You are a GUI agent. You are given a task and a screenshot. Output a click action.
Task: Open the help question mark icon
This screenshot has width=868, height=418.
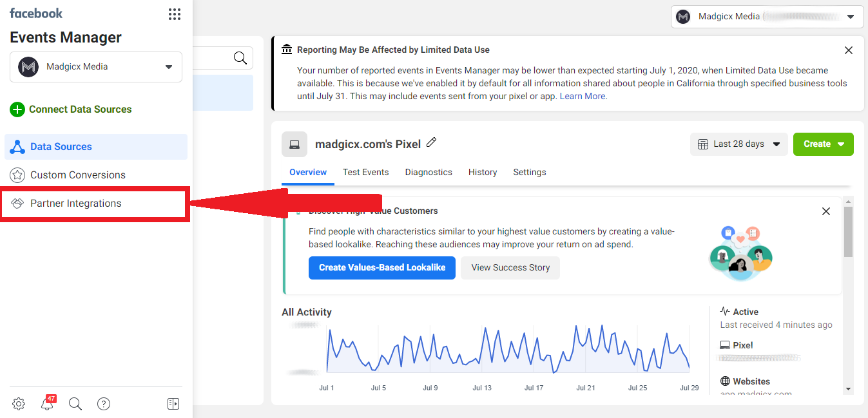click(x=104, y=404)
